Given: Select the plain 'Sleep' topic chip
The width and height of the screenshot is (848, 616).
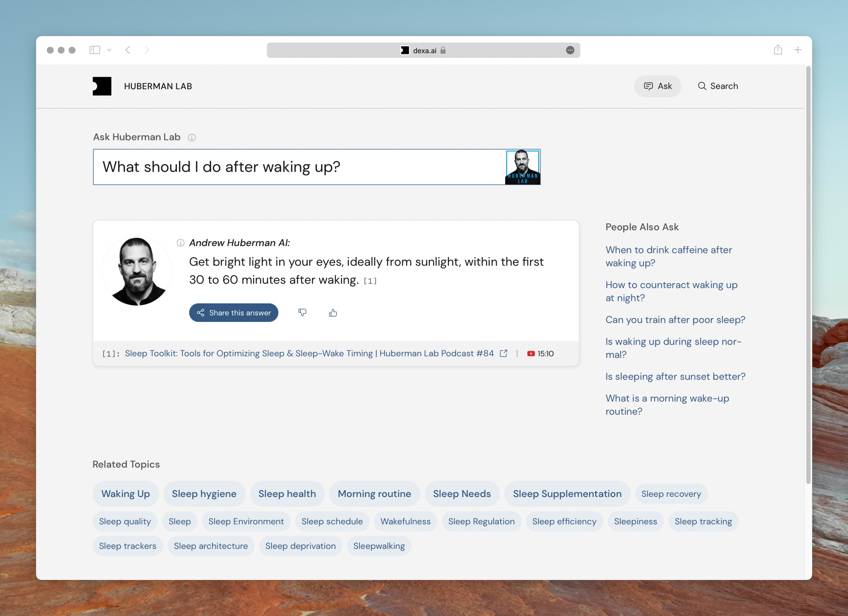Looking at the screenshot, I should pyautogui.click(x=180, y=521).
